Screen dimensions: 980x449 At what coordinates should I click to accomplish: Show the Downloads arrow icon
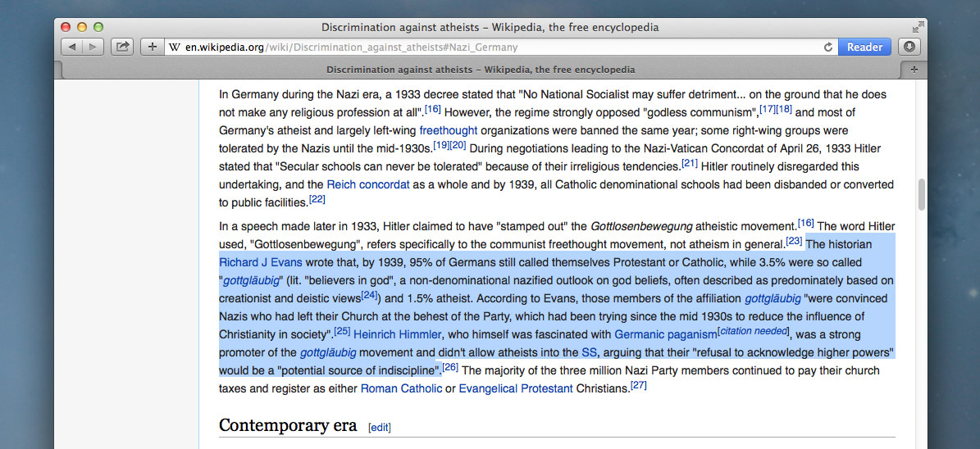(909, 48)
